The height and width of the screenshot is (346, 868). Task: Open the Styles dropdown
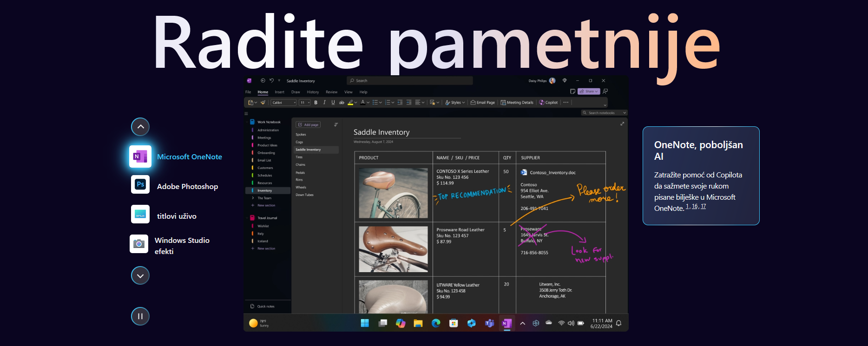pos(454,103)
